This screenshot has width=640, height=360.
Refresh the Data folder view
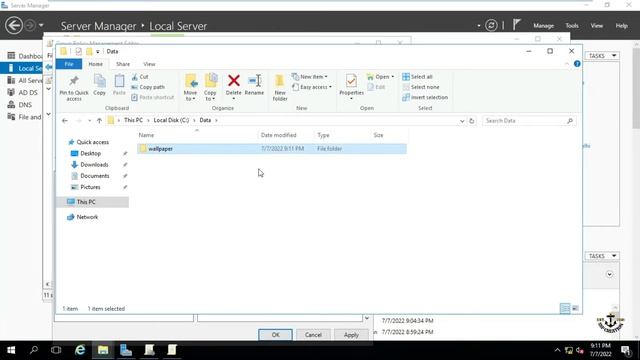tap(472, 121)
